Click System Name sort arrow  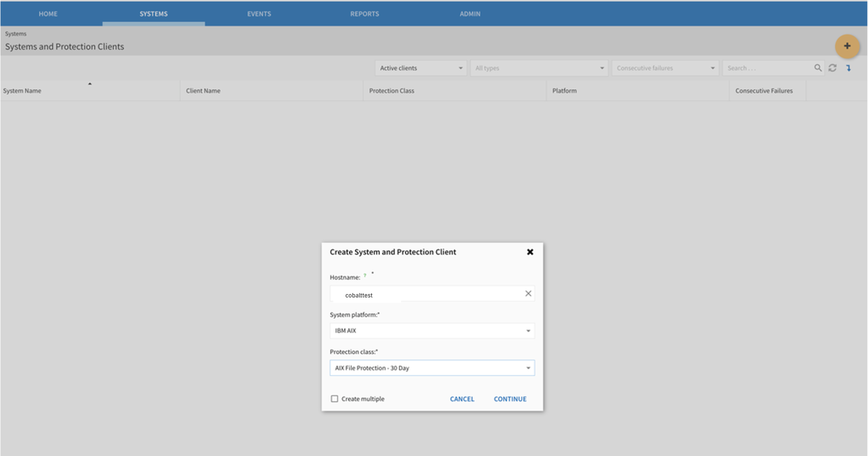tap(90, 84)
